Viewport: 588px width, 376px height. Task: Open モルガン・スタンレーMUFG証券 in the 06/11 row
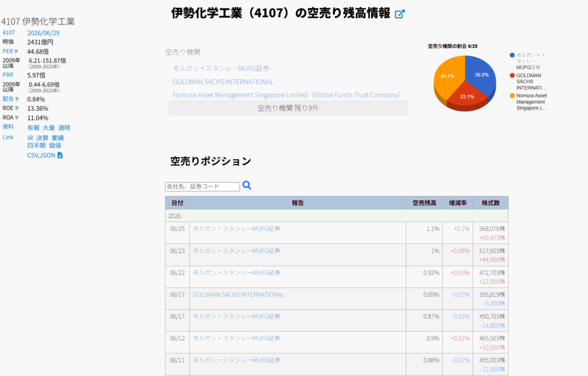pyautogui.click(x=237, y=360)
